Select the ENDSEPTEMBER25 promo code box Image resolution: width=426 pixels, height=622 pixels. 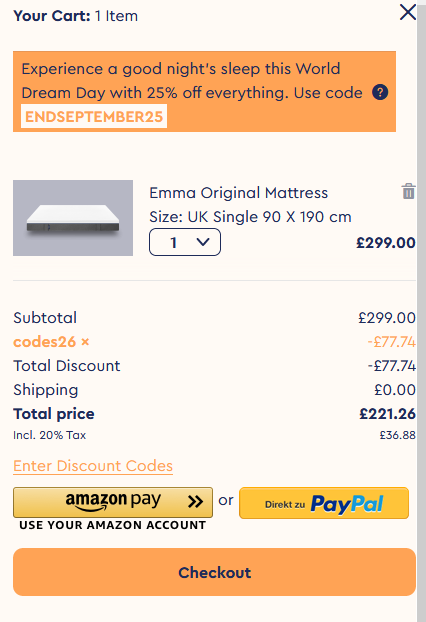94,116
